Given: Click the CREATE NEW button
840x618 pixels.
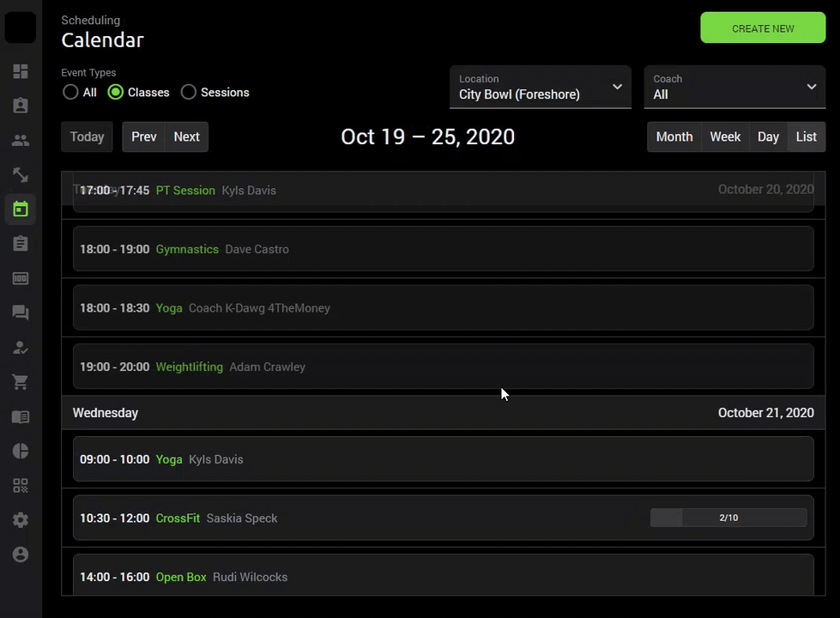Looking at the screenshot, I should click(763, 27).
